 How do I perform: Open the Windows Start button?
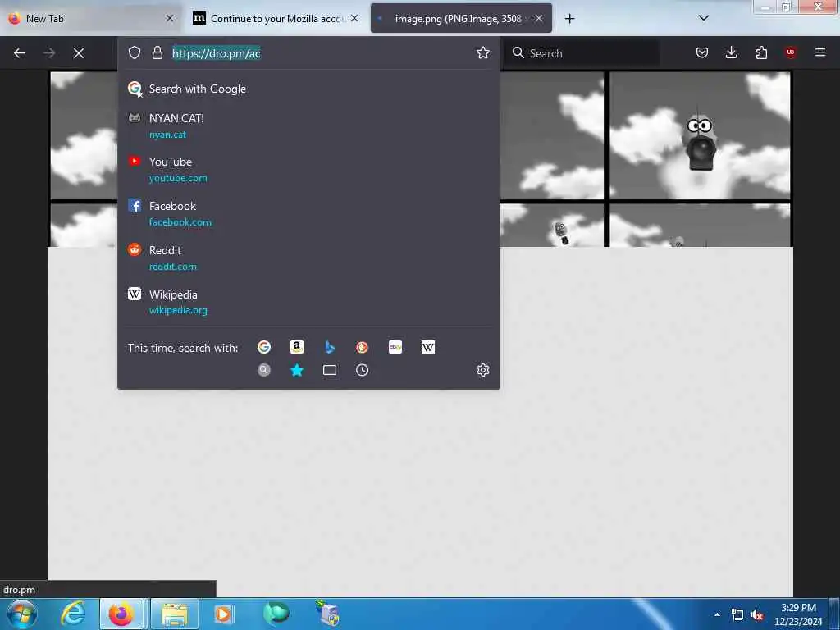21,614
